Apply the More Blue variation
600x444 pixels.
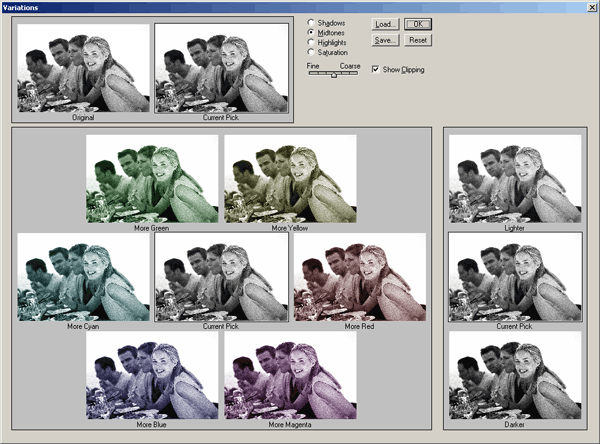[x=152, y=375]
